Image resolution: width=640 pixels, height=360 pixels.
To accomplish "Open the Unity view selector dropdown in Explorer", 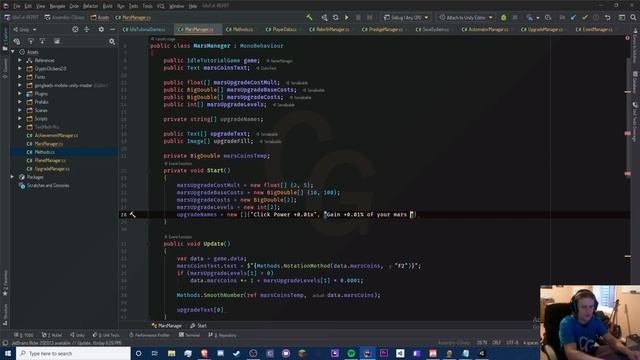I will (24, 29).
